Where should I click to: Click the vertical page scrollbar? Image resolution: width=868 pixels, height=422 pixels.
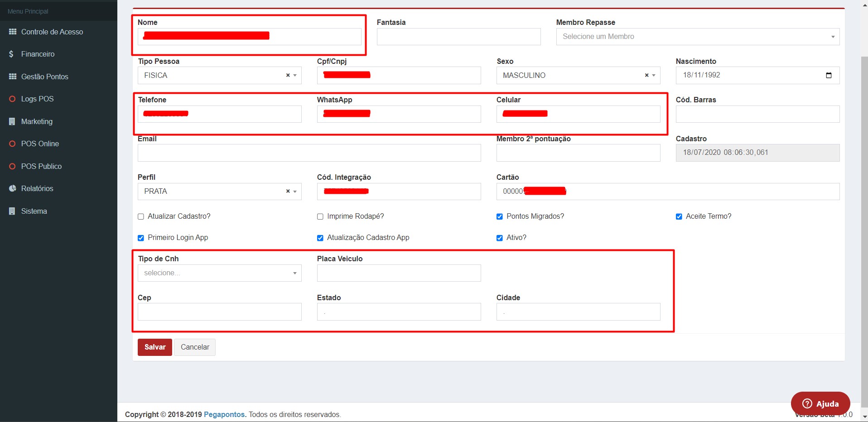(864, 226)
